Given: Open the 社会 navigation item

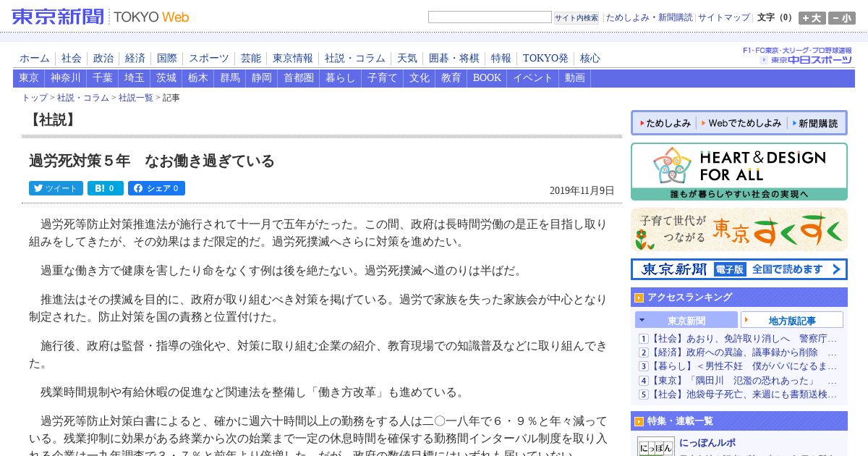Looking at the screenshot, I should click(x=72, y=59).
